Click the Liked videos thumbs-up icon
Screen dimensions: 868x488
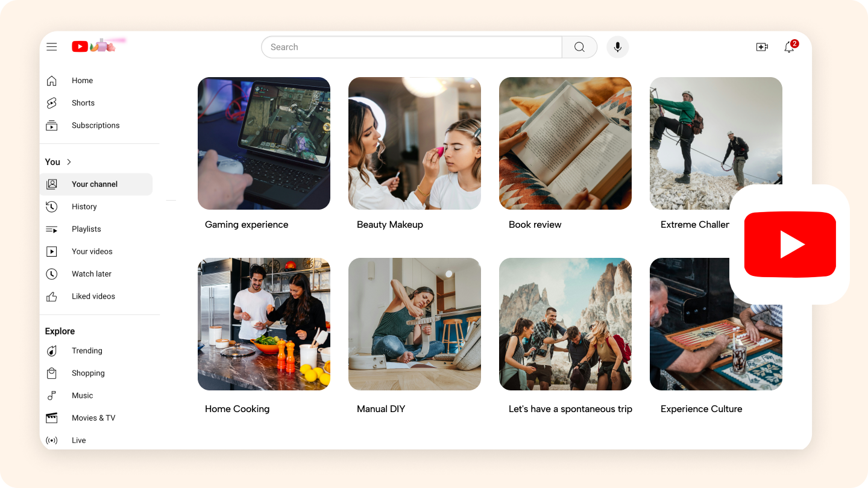pos(52,296)
